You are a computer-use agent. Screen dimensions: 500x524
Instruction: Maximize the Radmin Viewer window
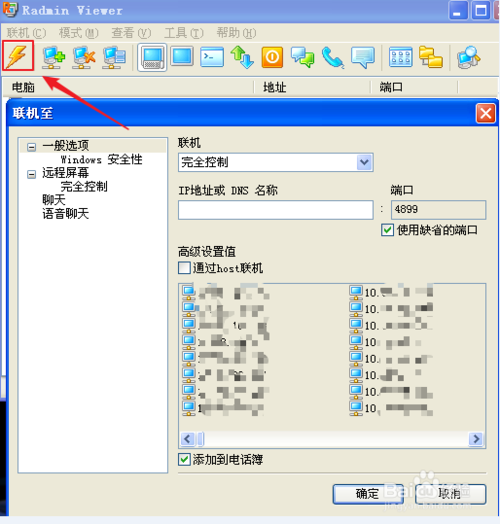[481, 10]
